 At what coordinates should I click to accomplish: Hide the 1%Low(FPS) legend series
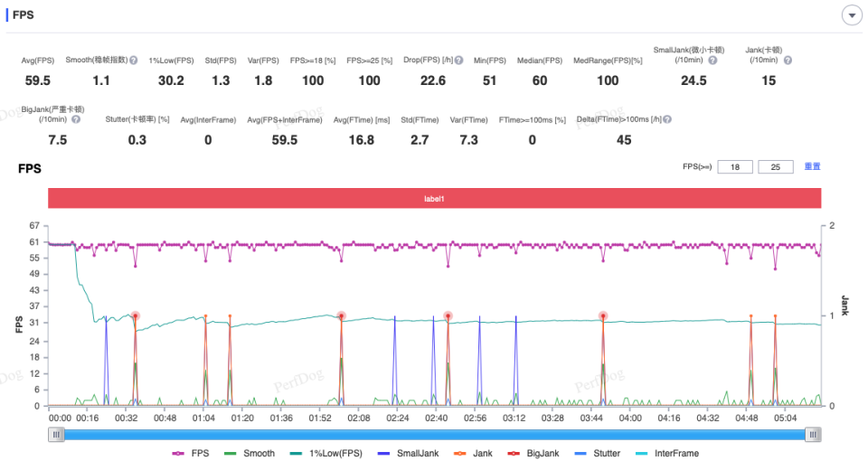(326, 453)
